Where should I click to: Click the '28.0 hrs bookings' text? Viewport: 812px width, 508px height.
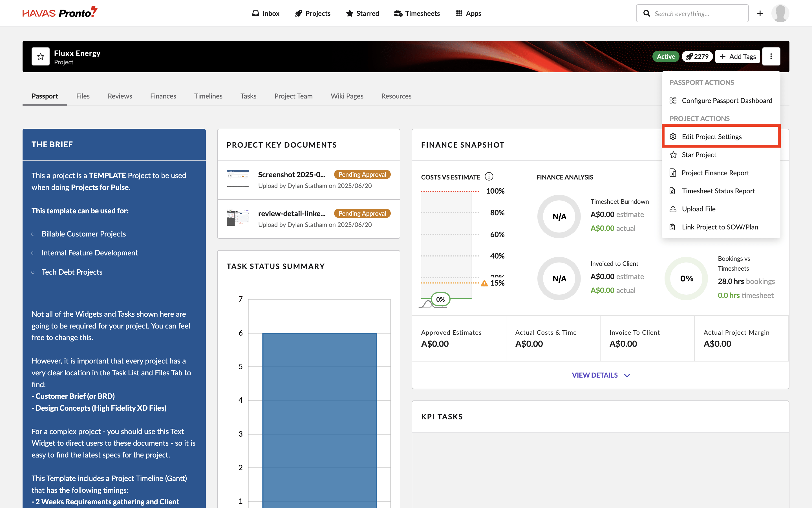(x=746, y=281)
